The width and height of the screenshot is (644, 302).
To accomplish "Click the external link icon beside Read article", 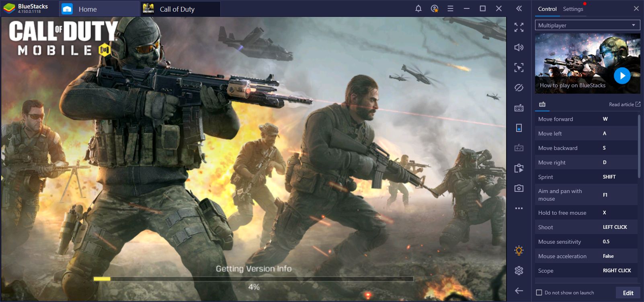I will (x=638, y=104).
